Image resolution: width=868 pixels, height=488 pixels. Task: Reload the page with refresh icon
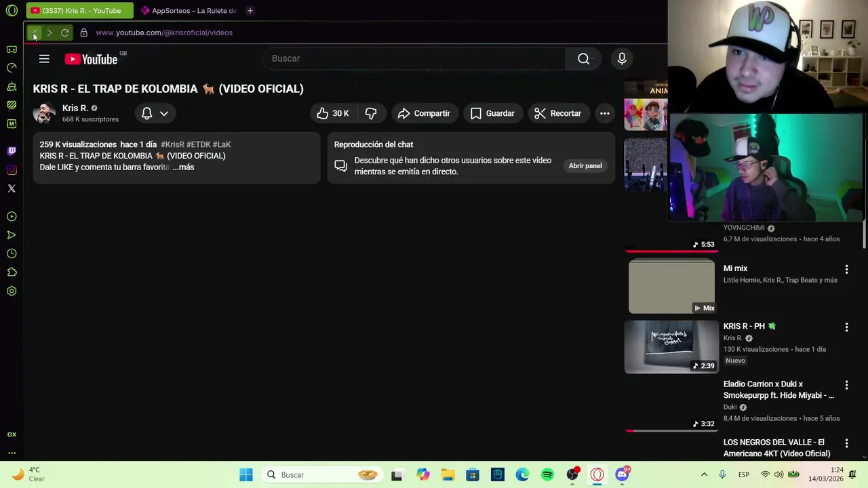pyautogui.click(x=65, y=33)
